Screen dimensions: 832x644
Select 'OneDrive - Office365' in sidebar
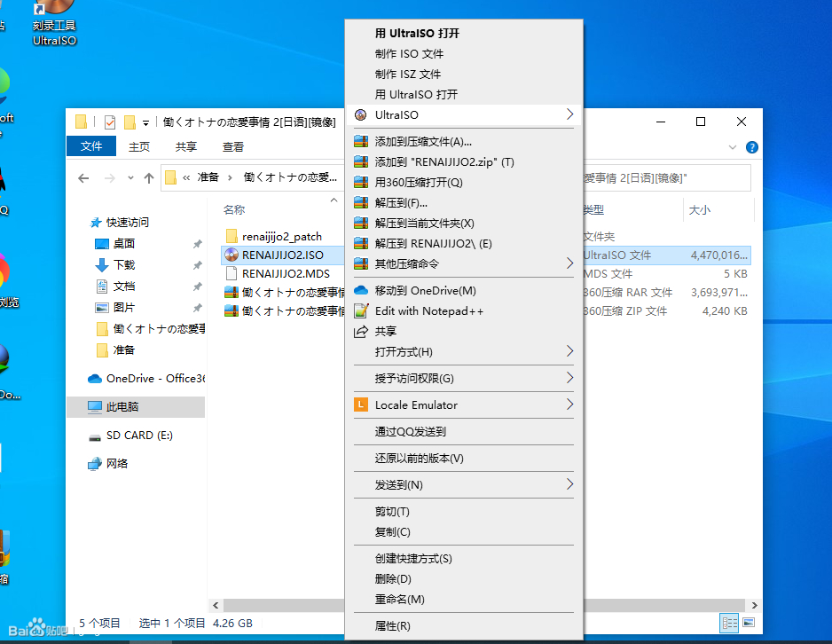click(x=146, y=379)
